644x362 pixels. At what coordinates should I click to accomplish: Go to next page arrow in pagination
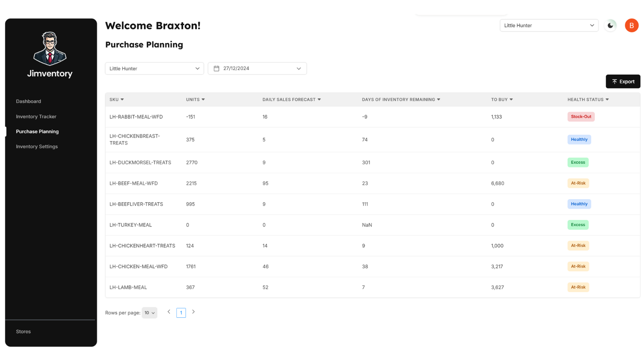tap(194, 312)
